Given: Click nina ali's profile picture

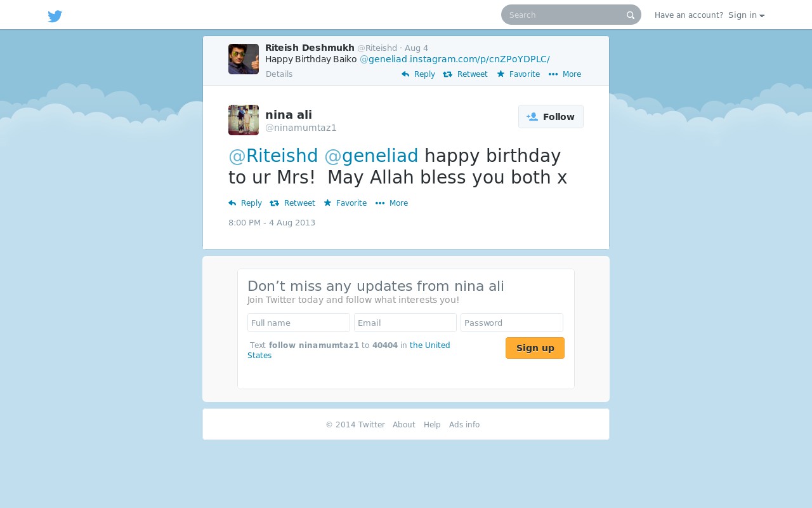Looking at the screenshot, I should (x=244, y=120).
